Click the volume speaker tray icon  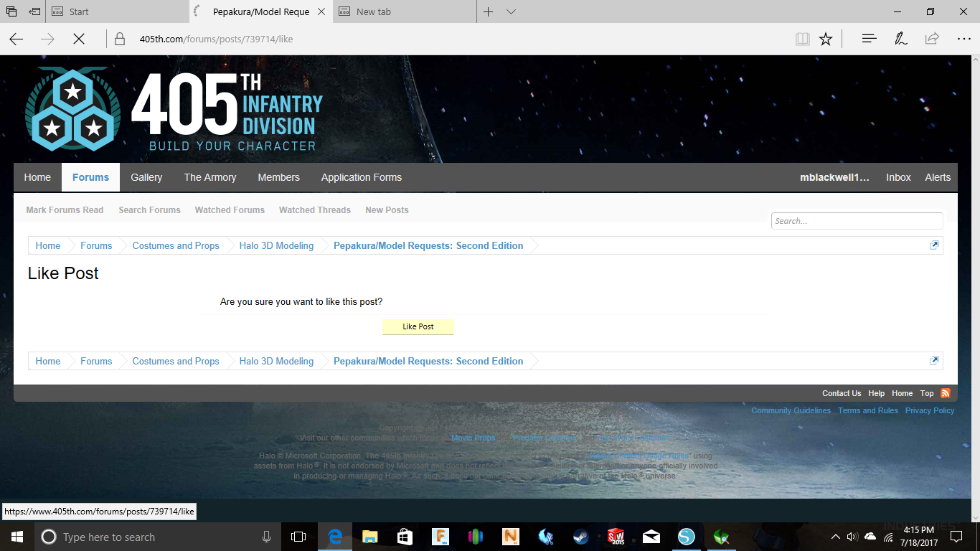(852, 537)
